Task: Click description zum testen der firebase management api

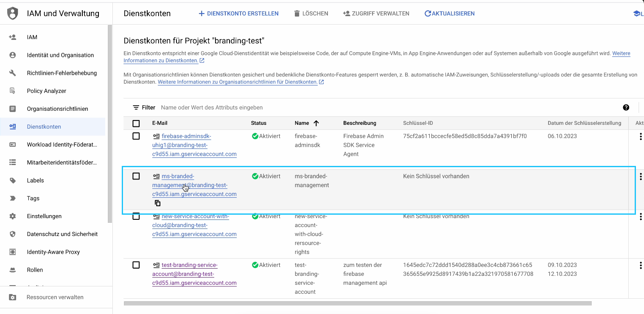Action: coord(365,274)
